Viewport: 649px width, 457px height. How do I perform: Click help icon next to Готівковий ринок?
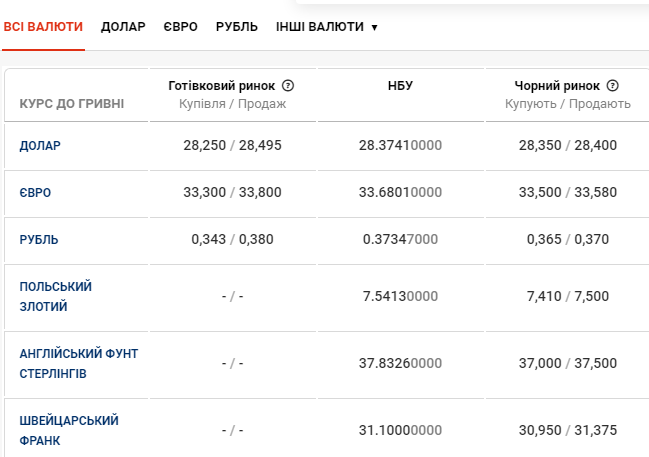pos(288,86)
